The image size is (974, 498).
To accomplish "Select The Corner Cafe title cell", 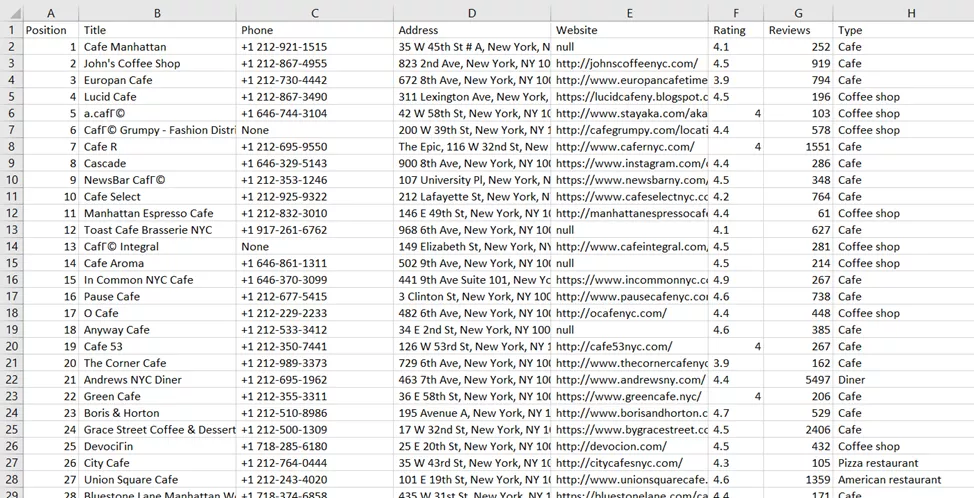I will 157,363.
